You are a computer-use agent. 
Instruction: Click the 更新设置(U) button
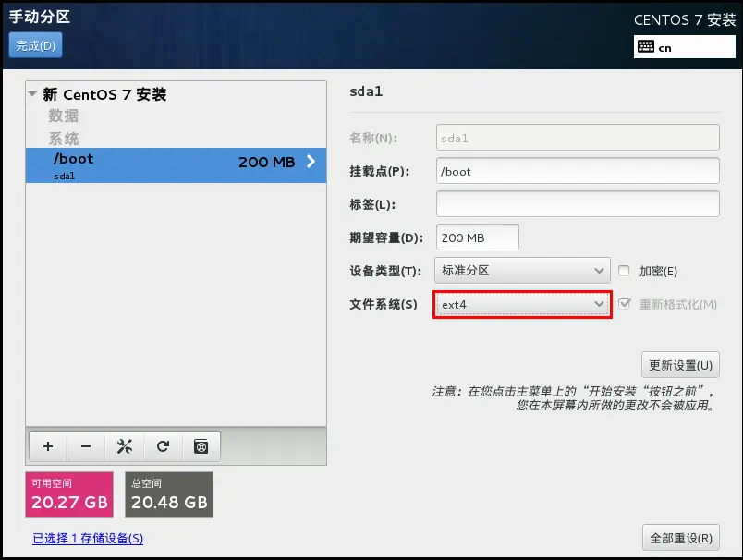click(x=680, y=365)
